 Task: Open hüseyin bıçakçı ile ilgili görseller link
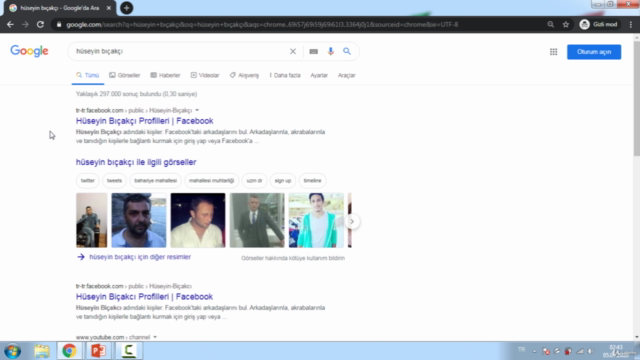(x=136, y=162)
